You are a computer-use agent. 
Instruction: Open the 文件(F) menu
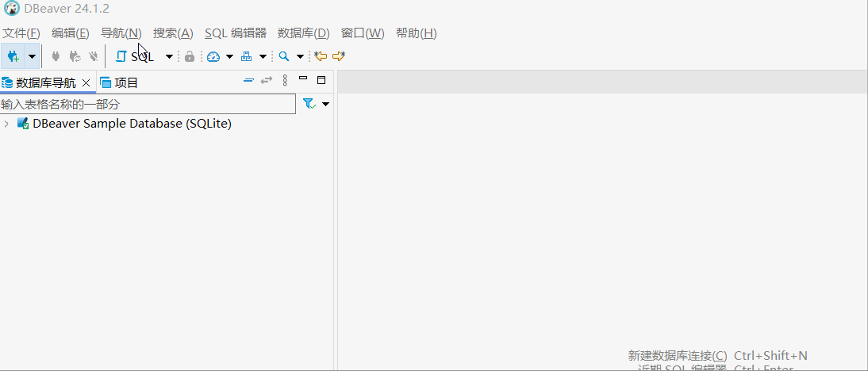(21, 33)
